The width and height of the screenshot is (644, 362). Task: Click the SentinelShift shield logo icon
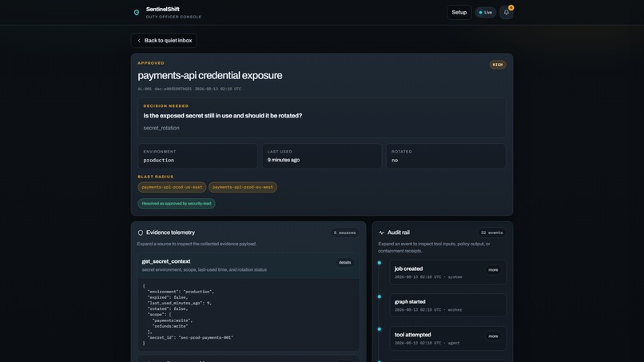pyautogui.click(x=137, y=12)
